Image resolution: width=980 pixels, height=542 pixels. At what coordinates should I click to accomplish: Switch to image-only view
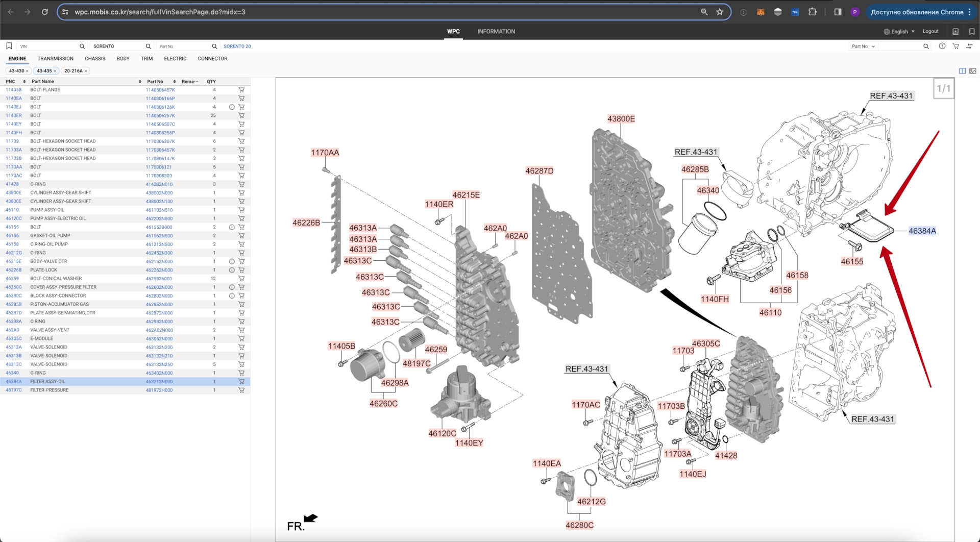973,71
